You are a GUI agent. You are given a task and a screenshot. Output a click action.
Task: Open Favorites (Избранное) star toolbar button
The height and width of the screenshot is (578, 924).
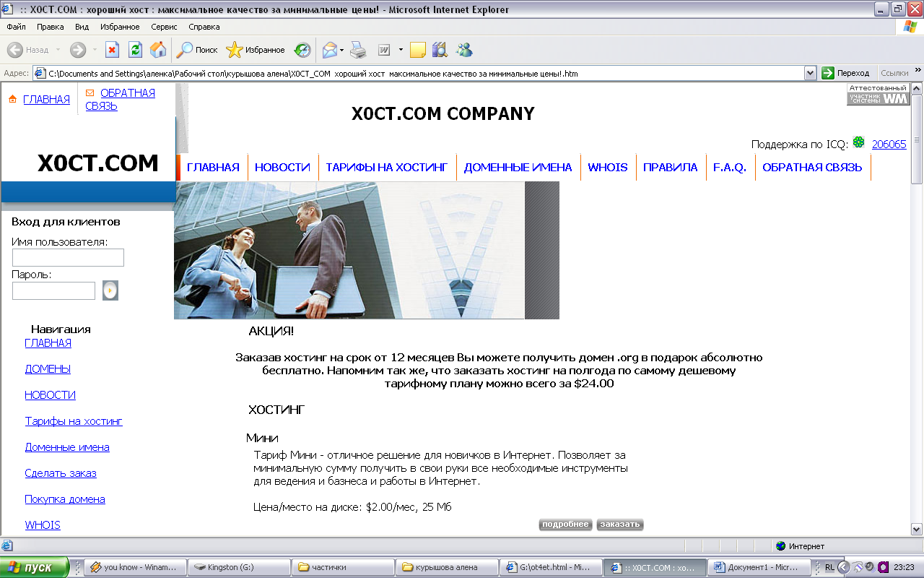coord(256,50)
